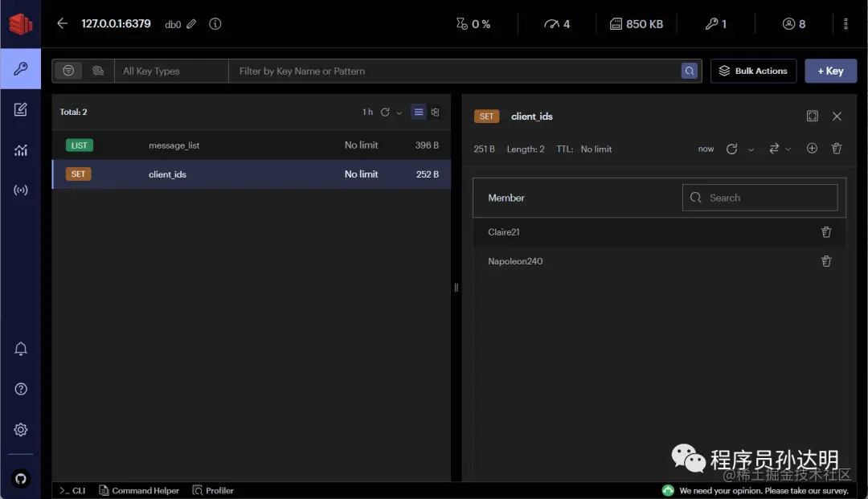Click the RedisInsight logo icon

(20, 24)
